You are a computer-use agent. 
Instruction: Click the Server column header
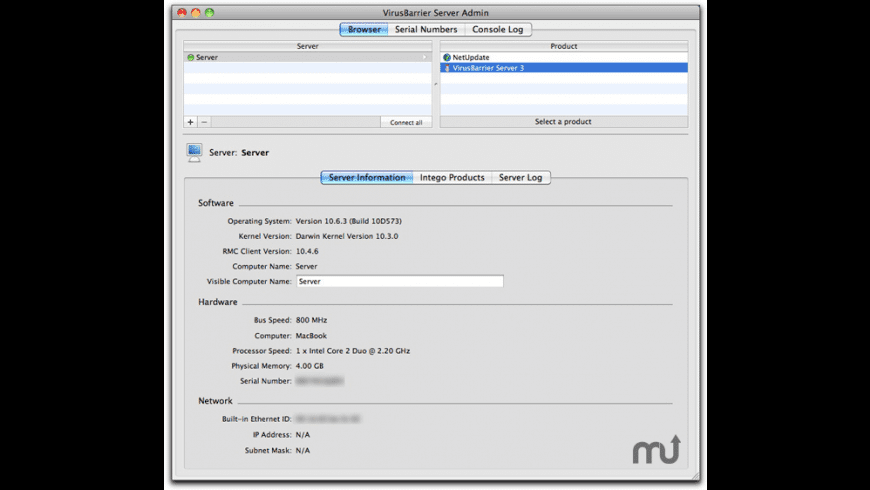308,46
